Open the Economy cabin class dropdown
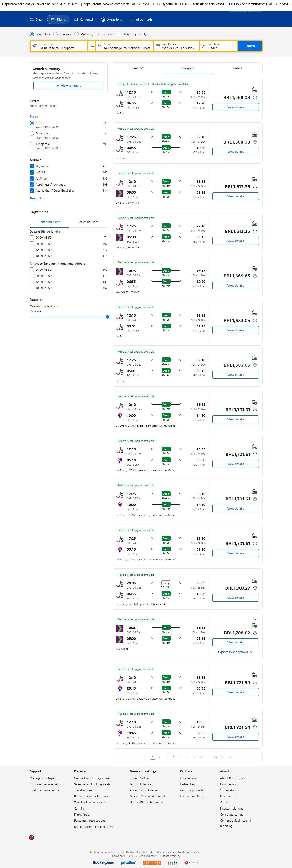 tap(104, 34)
